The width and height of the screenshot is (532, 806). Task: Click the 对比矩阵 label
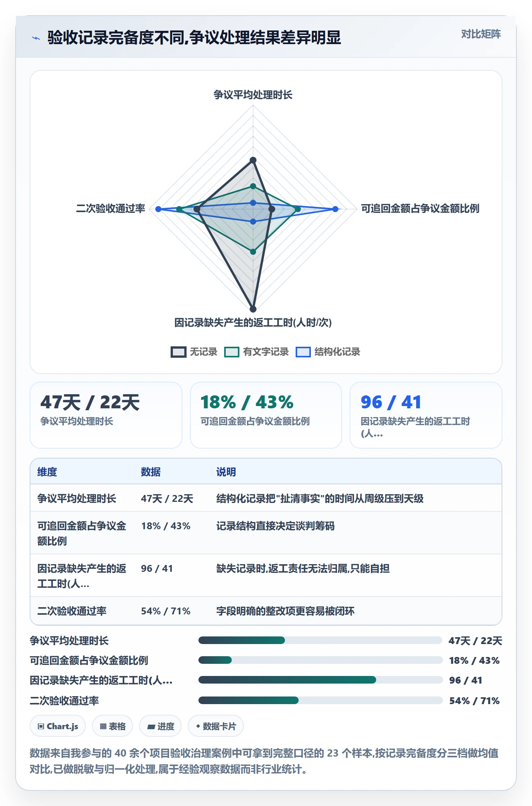(481, 34)
